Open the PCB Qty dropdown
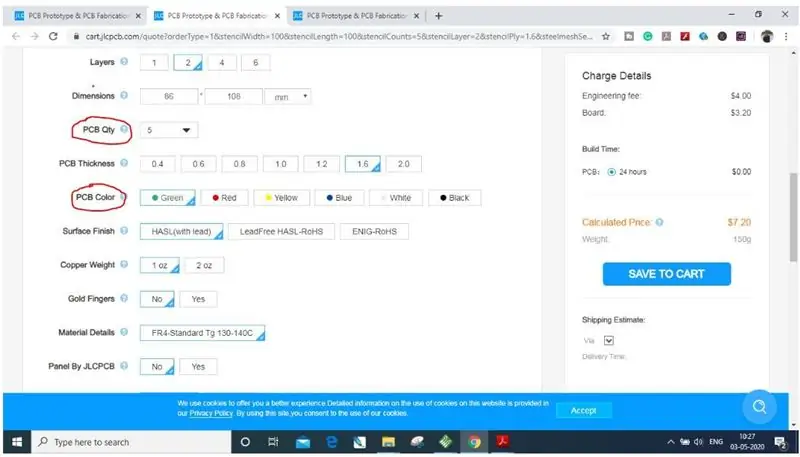 [169, 130]
